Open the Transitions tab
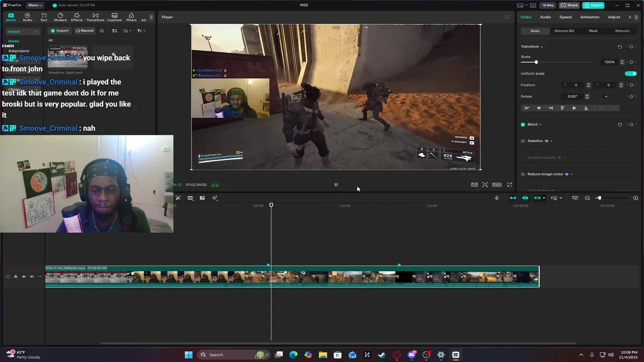Screen dimensions: 644x362 click(x=95, y=17)
